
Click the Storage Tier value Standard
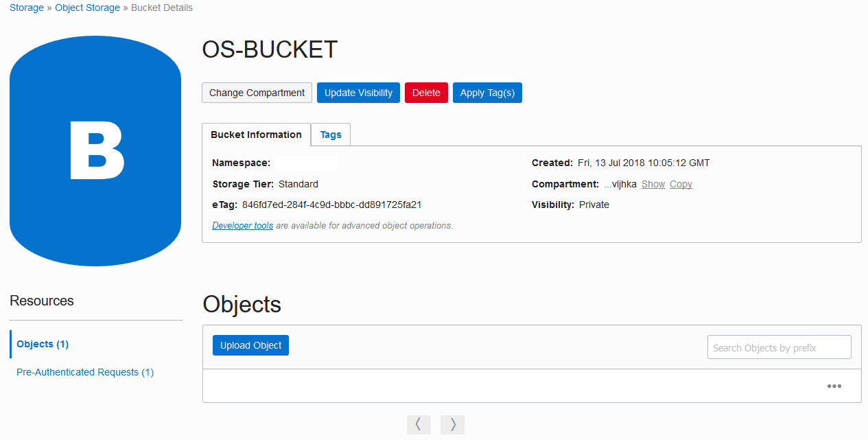(x=298, y=184)
